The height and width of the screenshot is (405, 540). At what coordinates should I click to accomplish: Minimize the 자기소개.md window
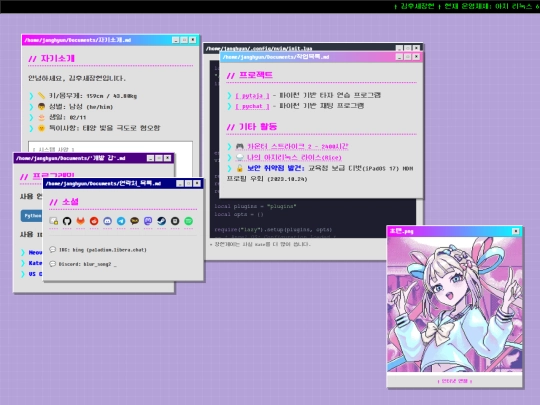[x=176, y=40]
